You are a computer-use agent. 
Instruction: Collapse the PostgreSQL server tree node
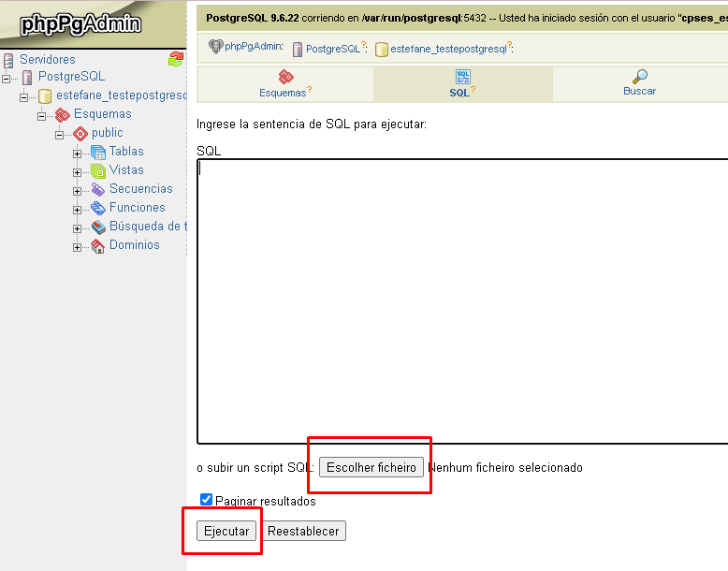click(6, 79)
